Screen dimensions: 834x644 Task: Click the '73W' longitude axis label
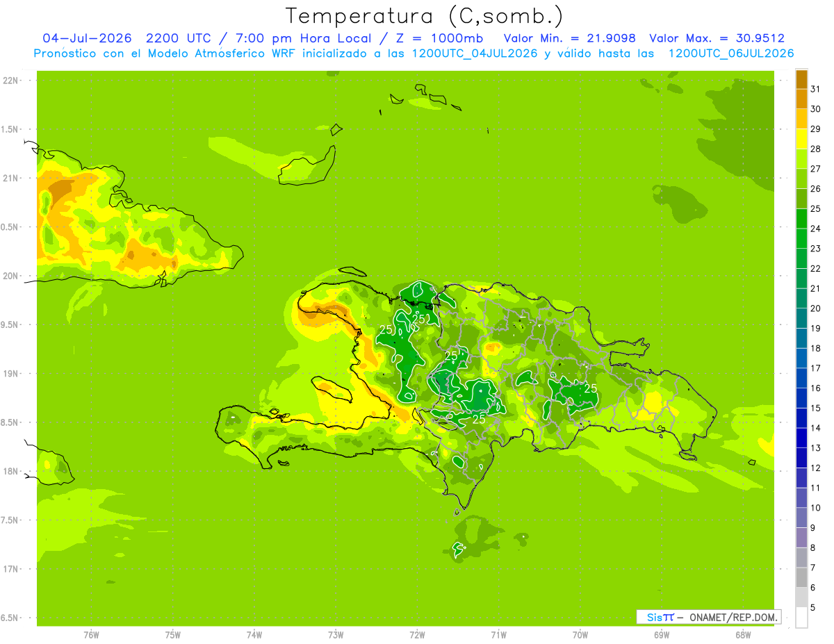(336, 635)
